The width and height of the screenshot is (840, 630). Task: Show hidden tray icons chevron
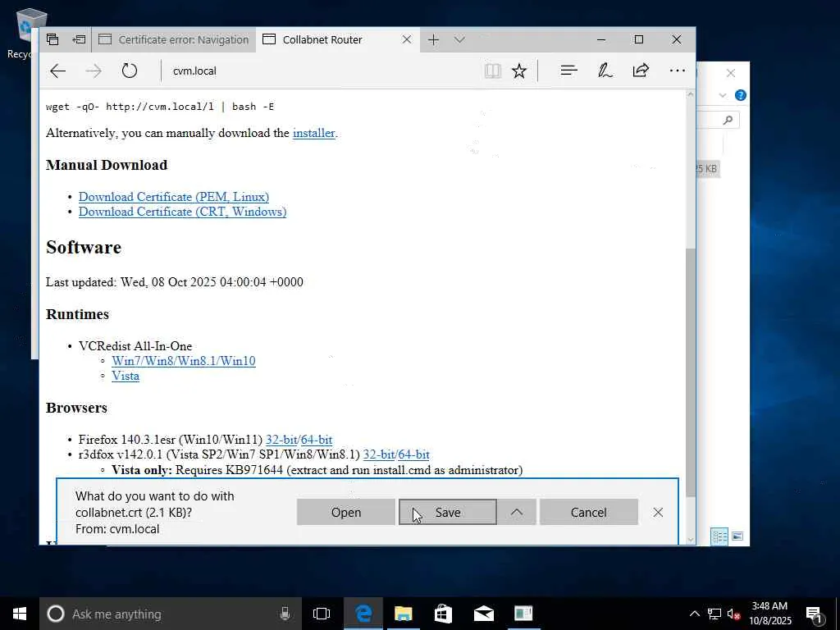694,614
